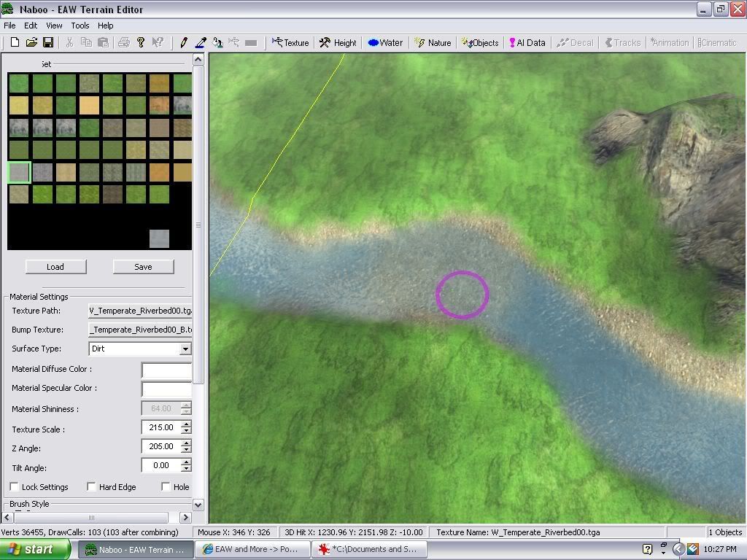Increase Z Angle with up arrow

coord(186,443)
